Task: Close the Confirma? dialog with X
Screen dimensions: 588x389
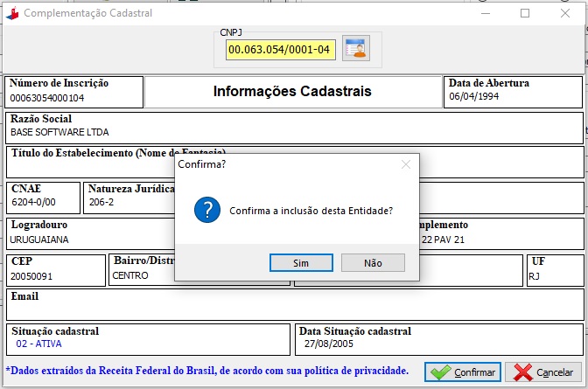Action: click(x=406, y=164)
